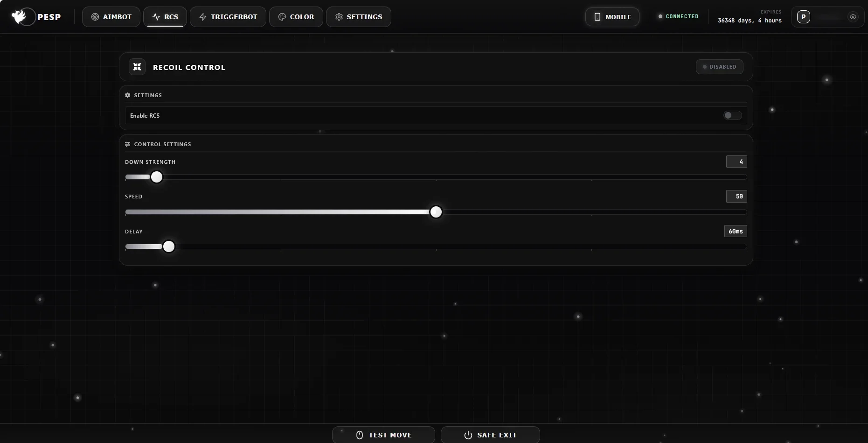The image size is (868, 443).
Task: Click the expiry text 36348 days, 4 hours
Action: [750, 21]
